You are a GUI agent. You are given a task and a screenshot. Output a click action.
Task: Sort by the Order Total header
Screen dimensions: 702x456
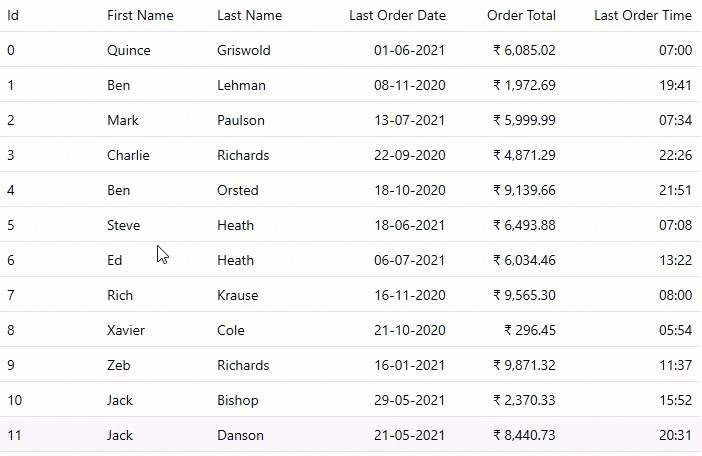click(x=521, y=15)
